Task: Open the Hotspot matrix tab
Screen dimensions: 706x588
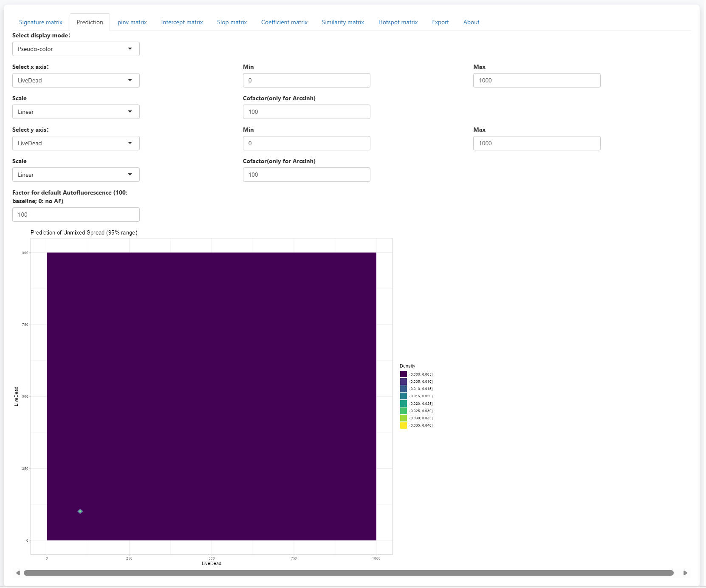Action: [x=398, y=22]
